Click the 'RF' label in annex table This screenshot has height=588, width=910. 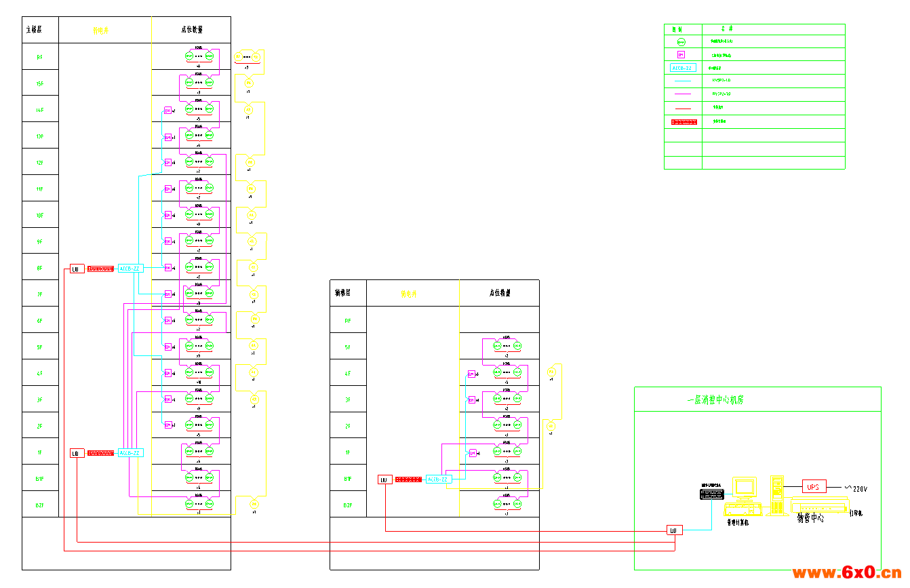pos(348,321)
